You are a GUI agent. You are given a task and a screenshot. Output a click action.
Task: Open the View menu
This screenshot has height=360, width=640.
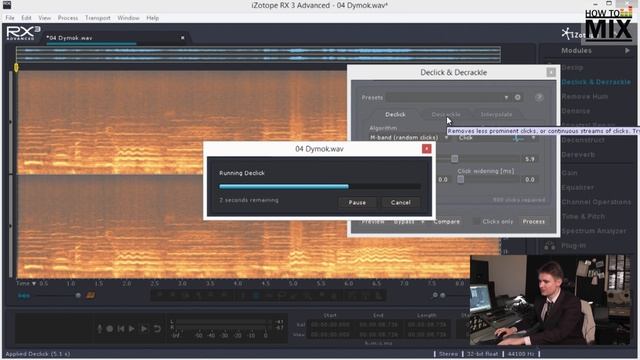point(44,18)
